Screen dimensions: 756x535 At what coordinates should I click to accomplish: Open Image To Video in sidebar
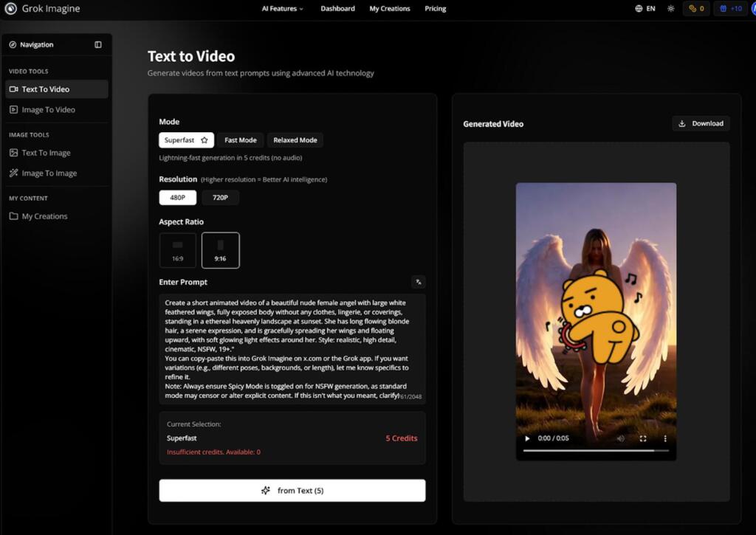(x=48, y=110)
